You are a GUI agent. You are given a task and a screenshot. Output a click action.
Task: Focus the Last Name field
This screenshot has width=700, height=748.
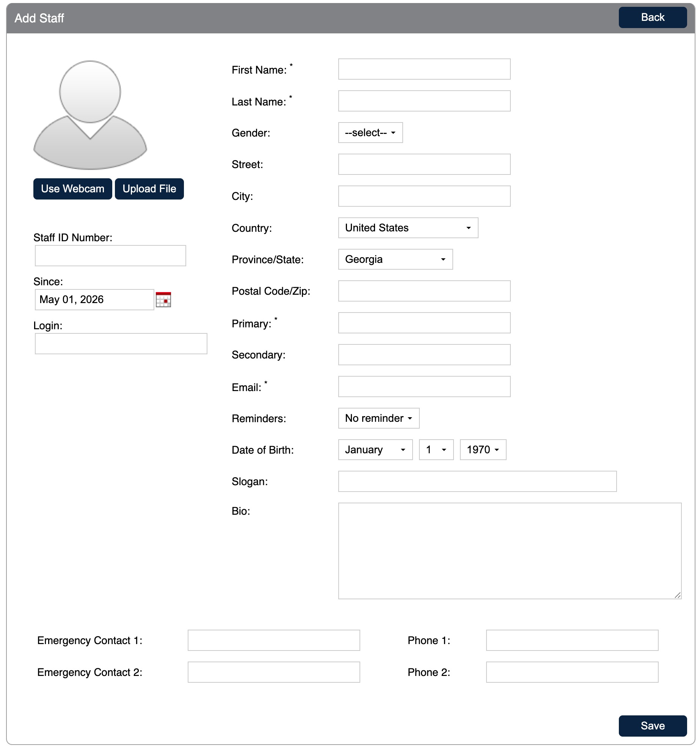424,101
